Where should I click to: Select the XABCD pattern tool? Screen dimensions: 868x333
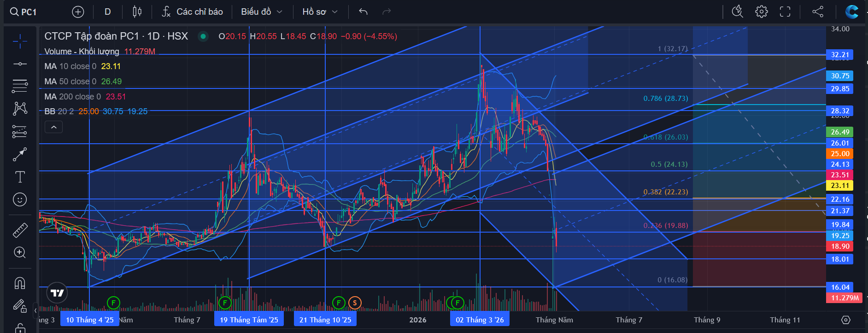(x=20, y=108)
